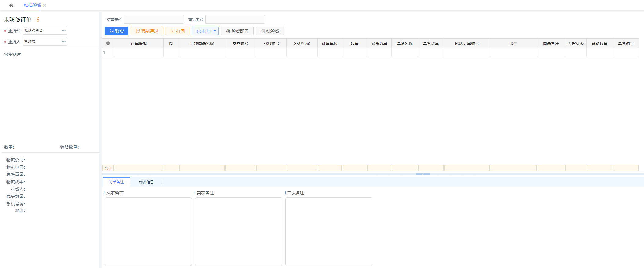Image resolution: width=644 pixels, height=268 pixels.
Task: Click the 数量 column header
Action: pyautogui.click(x=354, y=43)
